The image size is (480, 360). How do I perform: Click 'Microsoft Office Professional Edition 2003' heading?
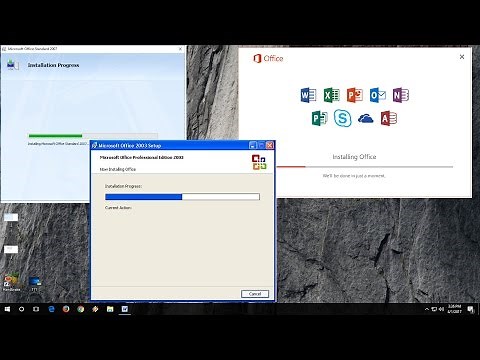pos(142,157)
